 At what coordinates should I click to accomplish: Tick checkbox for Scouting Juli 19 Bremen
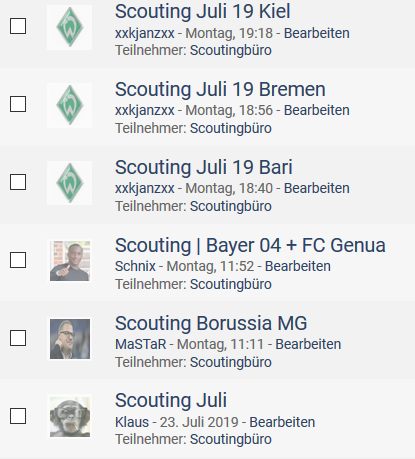18,104
